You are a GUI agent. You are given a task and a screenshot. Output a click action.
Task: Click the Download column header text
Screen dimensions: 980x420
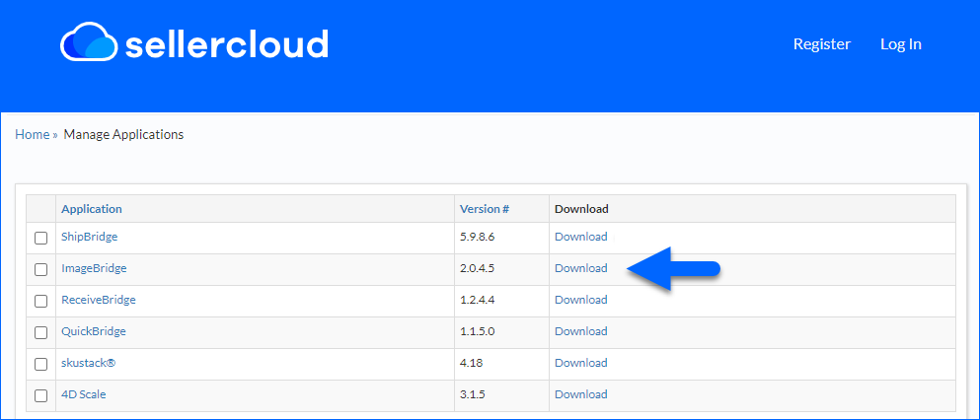581,209
